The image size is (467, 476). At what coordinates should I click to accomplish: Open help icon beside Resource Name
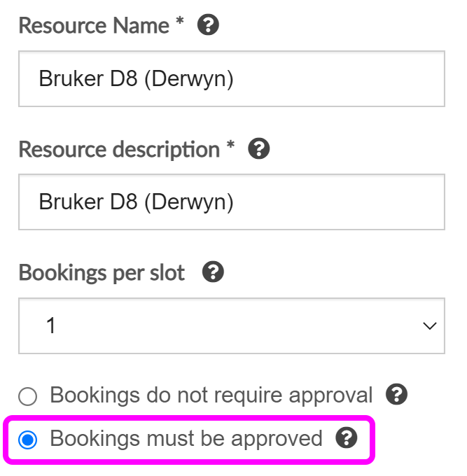208,26
